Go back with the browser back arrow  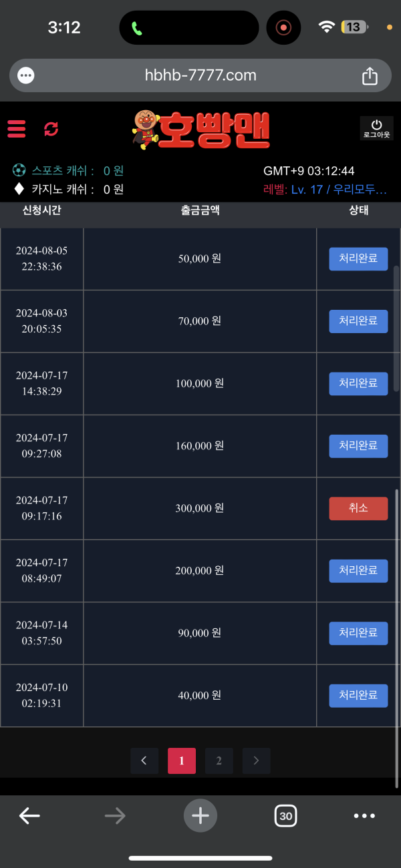[29, 815]
